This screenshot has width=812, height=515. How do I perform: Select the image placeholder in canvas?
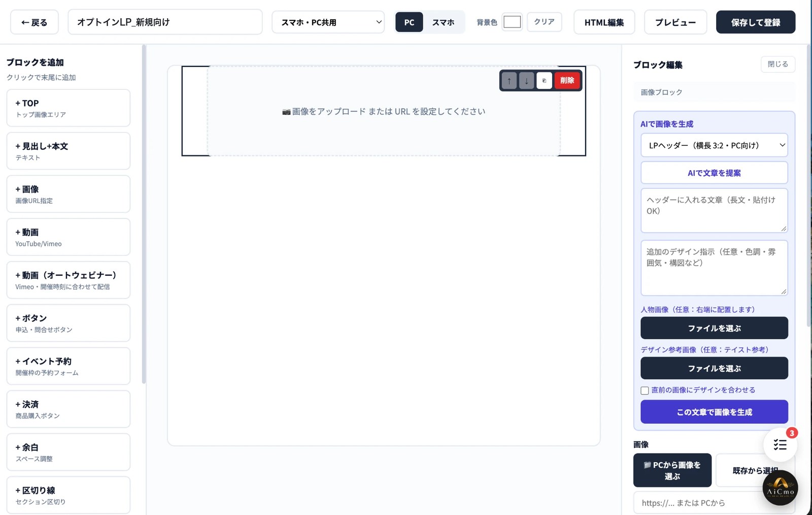click(x=384, y=111)
